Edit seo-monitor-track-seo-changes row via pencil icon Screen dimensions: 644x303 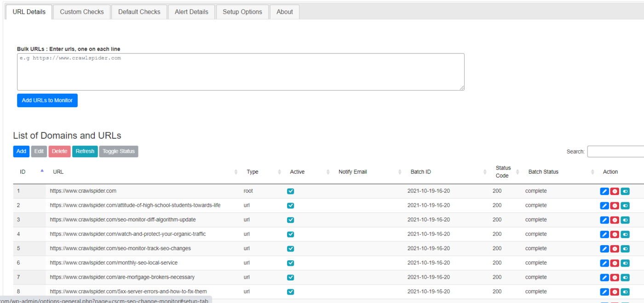[x=604, y=249]
